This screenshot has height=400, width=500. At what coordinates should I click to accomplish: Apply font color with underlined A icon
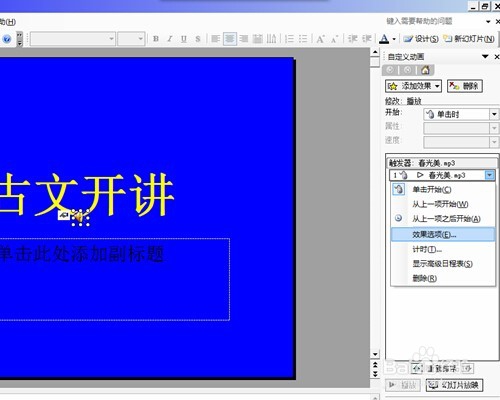pos(384,39)
